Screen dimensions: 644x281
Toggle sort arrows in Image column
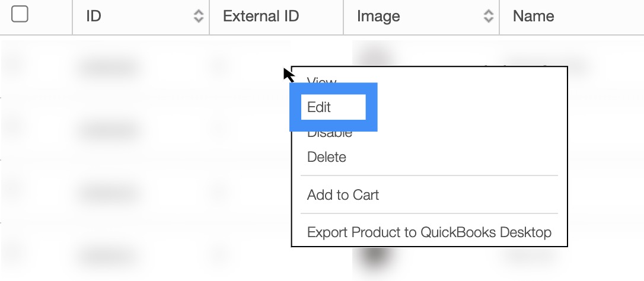click(x=489, y=17)
